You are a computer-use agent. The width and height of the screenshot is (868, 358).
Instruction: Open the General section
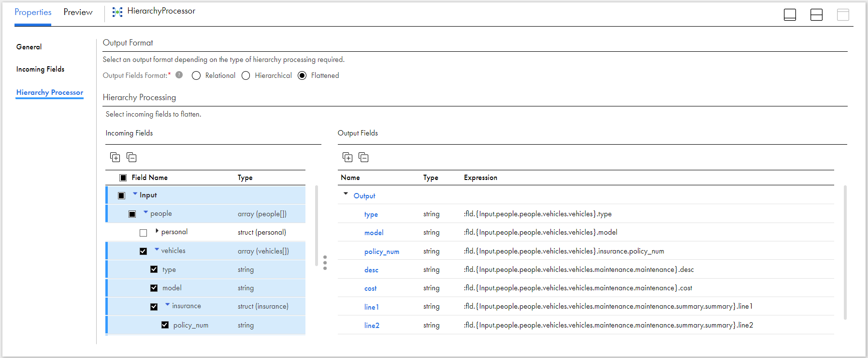(x=29, y=47)
